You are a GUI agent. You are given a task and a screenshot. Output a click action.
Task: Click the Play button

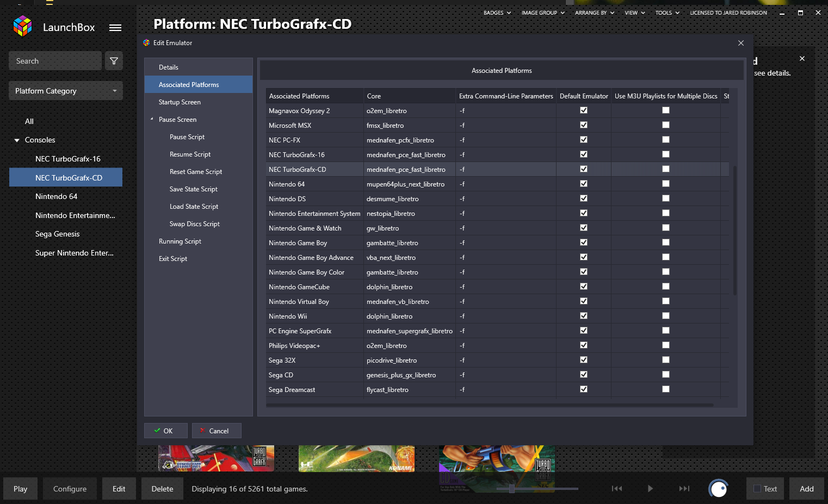21,489
